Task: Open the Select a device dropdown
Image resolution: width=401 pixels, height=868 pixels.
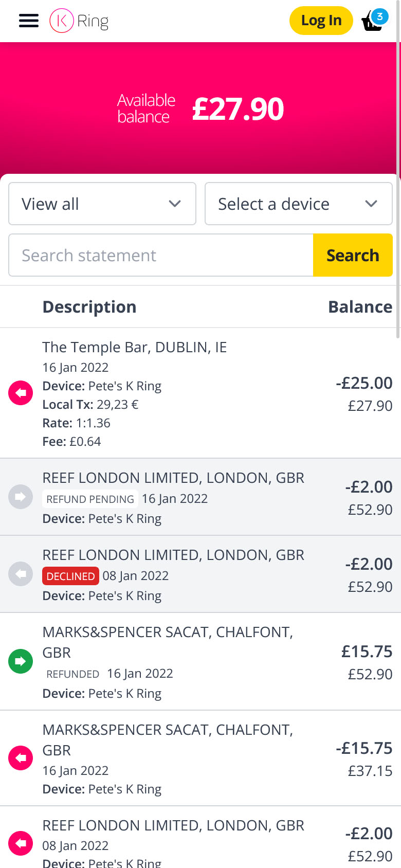Action: tap(299, 204)
